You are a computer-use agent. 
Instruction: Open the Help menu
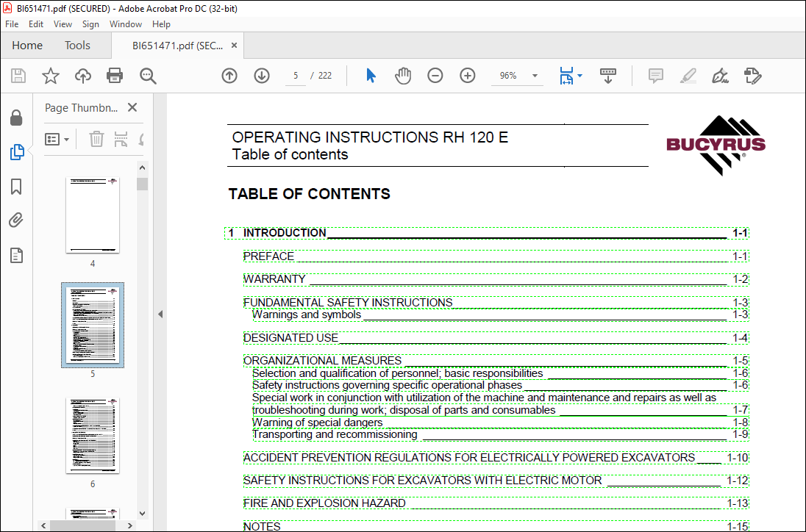(x=161, y=24)
